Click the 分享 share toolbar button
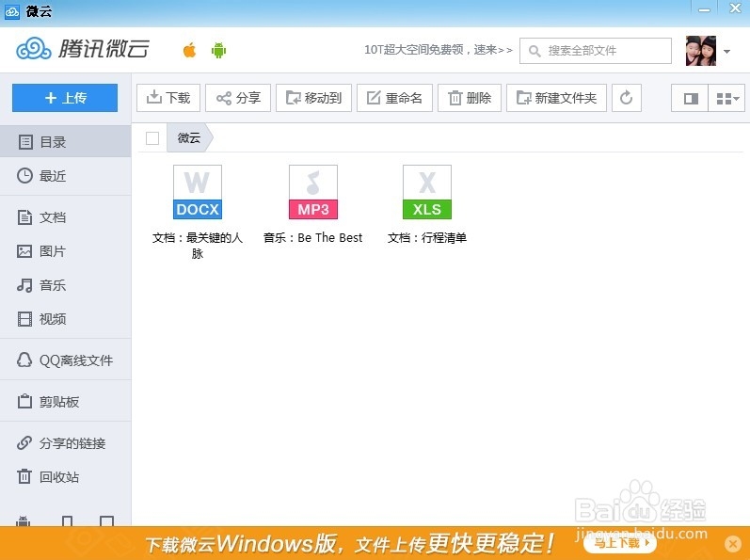Image resolution: width=750 pixels, height=560 pixels. (x=238, y=98)
